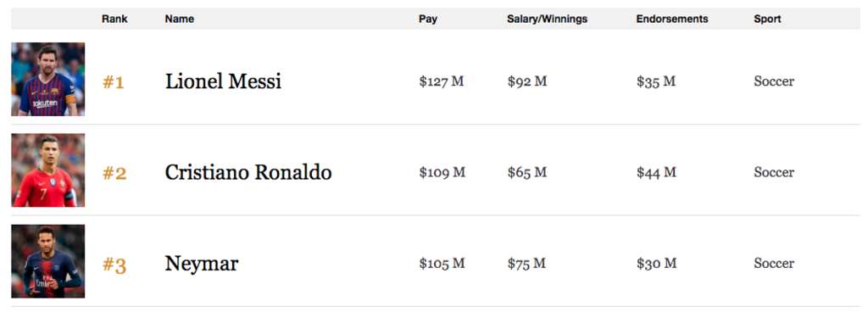This screenshot has width=868, height=312.
Task: Sort by the Salary/Winnings column header
Action: tap(547, 19)
